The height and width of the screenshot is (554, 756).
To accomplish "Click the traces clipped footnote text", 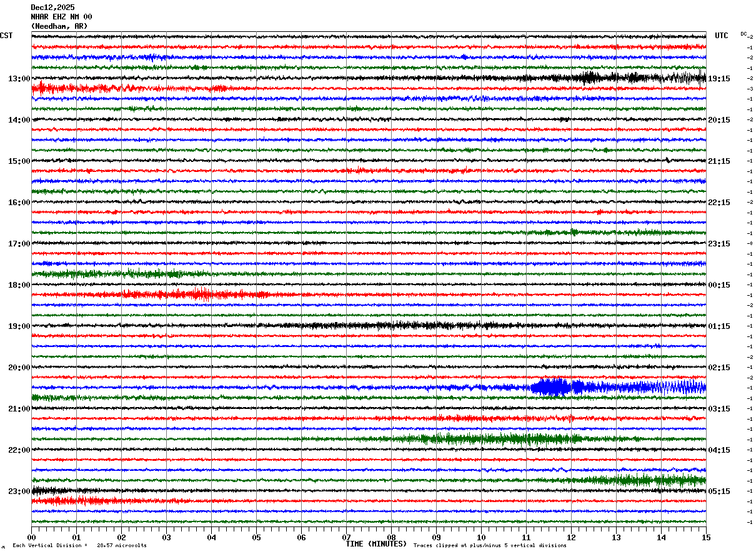I will [490, 545].
